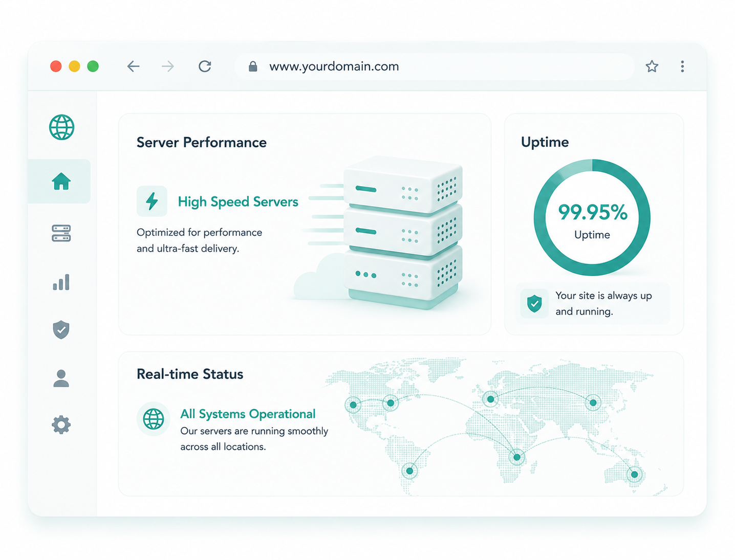The image size is (735, 560).
Task: Open the three-dot browser menu
Action: coord(682,66)
